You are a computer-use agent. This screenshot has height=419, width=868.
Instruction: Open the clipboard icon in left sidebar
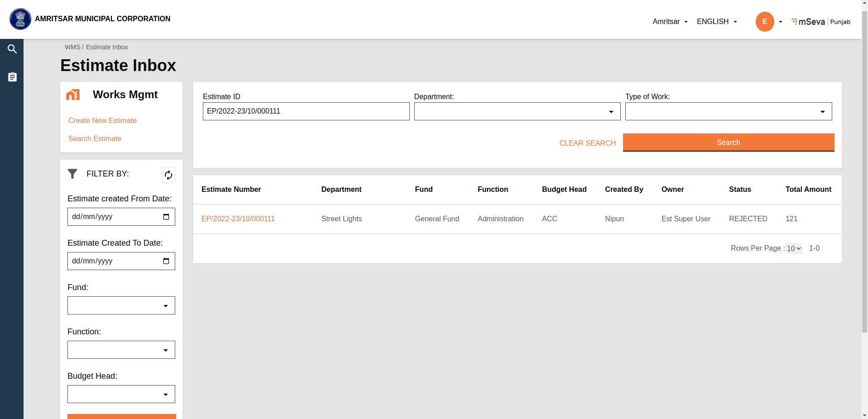click(12, 77)
